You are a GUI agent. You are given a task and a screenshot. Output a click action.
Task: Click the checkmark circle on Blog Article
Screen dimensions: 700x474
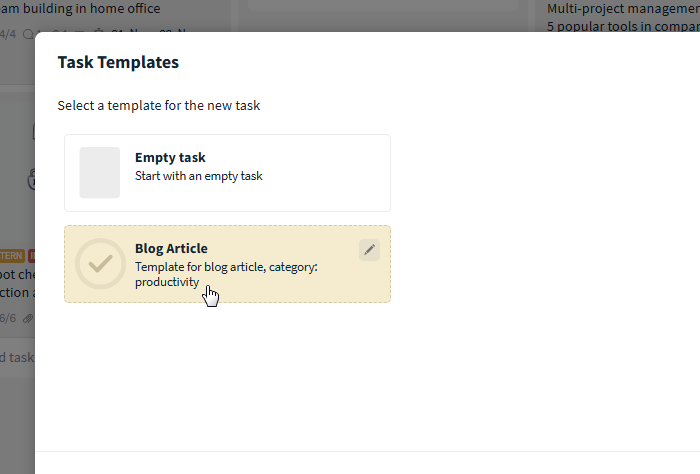pos(100,264)
